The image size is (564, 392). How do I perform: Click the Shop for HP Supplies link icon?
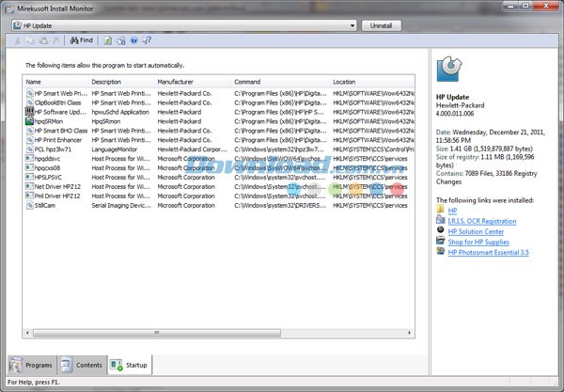[440, 241]
